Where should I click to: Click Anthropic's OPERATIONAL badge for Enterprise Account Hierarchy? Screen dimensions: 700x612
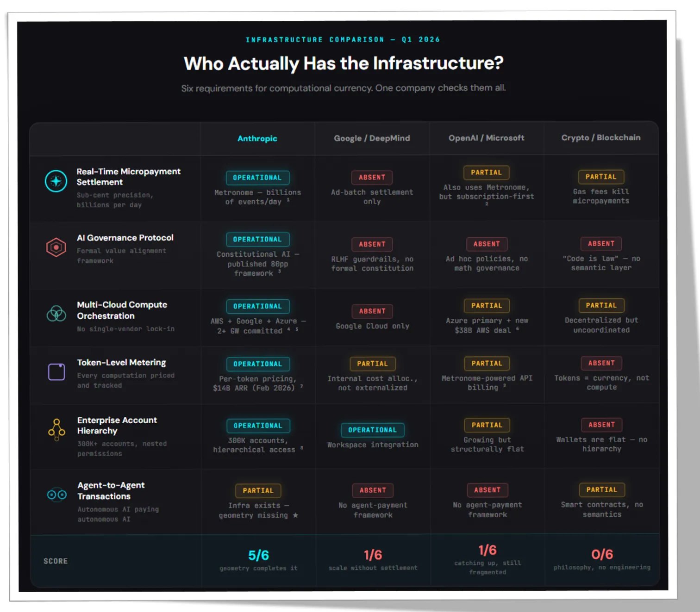pyautogui.click(x=258, y=426)
